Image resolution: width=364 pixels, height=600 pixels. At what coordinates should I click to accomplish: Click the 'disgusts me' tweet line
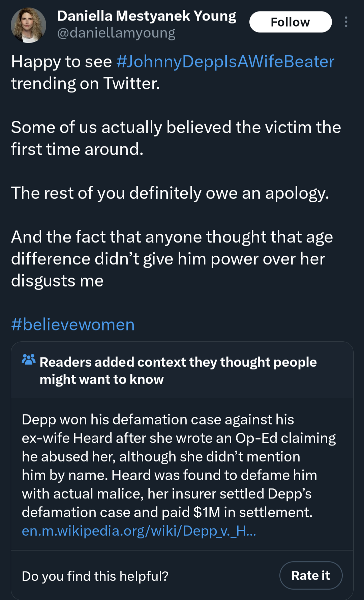click(57, 281)
